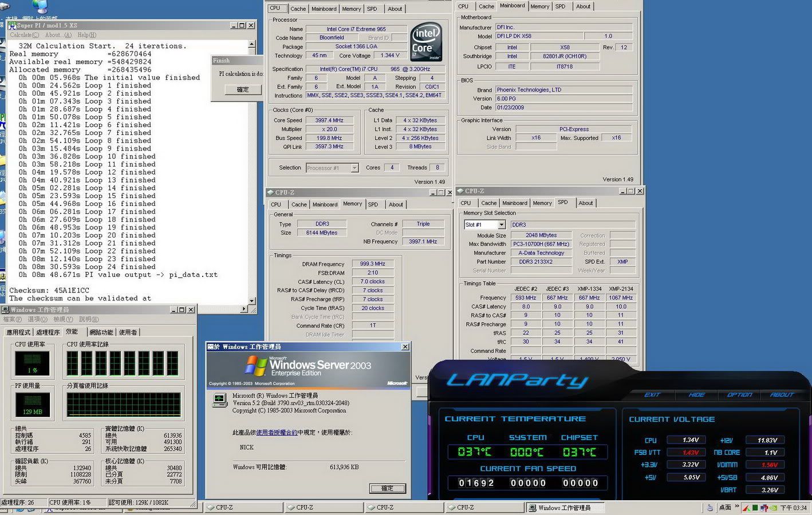
Task: Click the Windows Server 2003 flag logo
Action: click(x=255, y=366)
